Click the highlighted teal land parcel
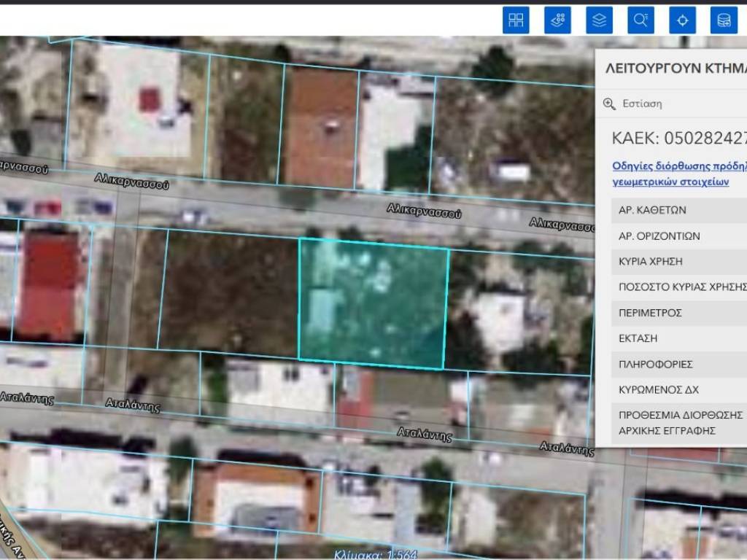The image size is (747, 560). (373, 302)
